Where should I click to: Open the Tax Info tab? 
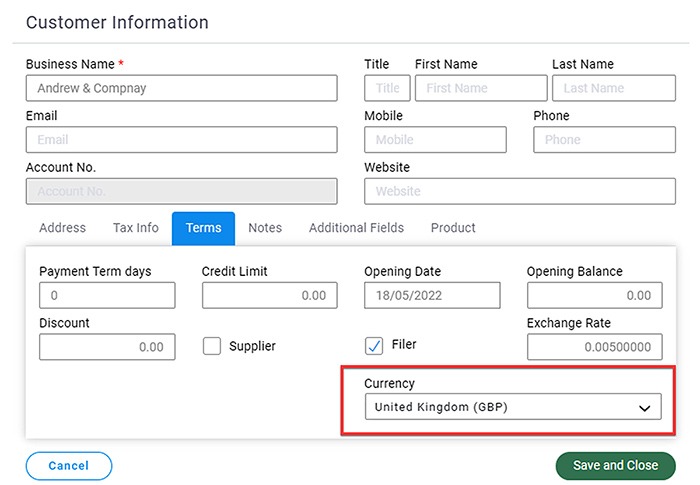tap(136, 228)
